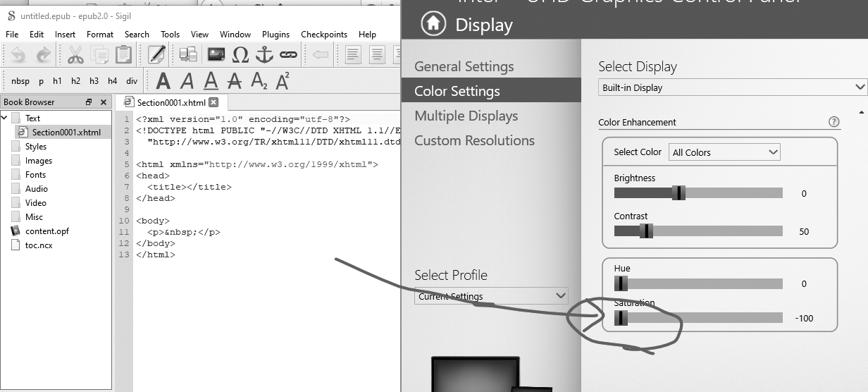This screenshot has height=392, width=868.
Task: Open Multiple Displays settings
Action: [466, 116]
